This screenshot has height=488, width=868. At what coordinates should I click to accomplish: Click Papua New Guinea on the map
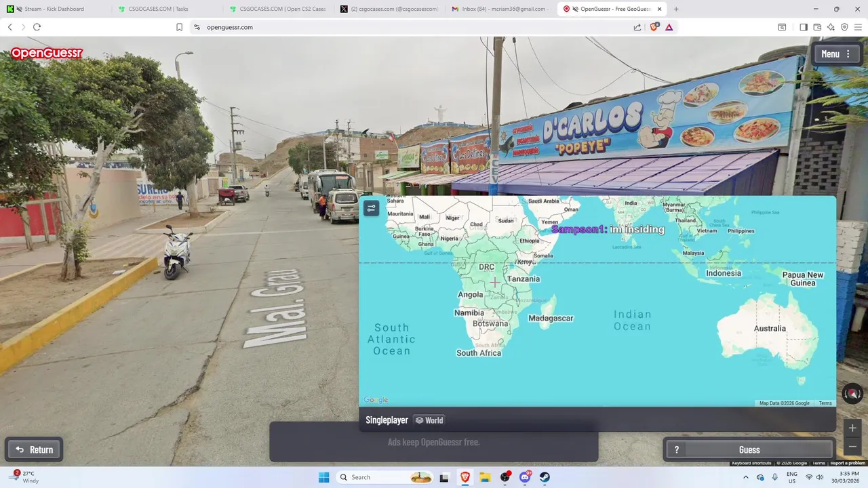click(803, 279)
